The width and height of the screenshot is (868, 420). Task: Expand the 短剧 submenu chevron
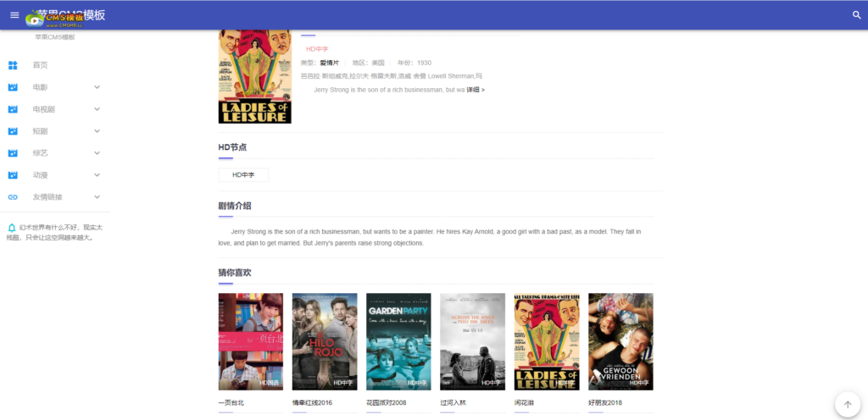pos(97,131)
